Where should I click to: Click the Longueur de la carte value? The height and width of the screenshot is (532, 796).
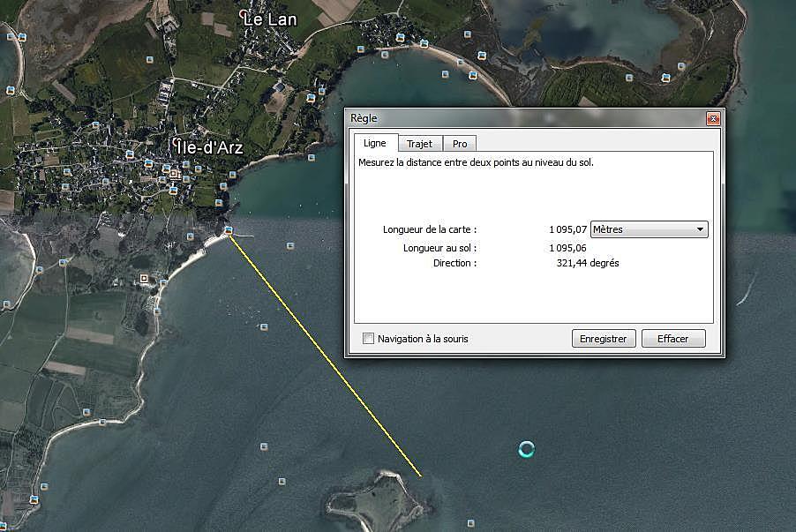(x=567, y=229)
